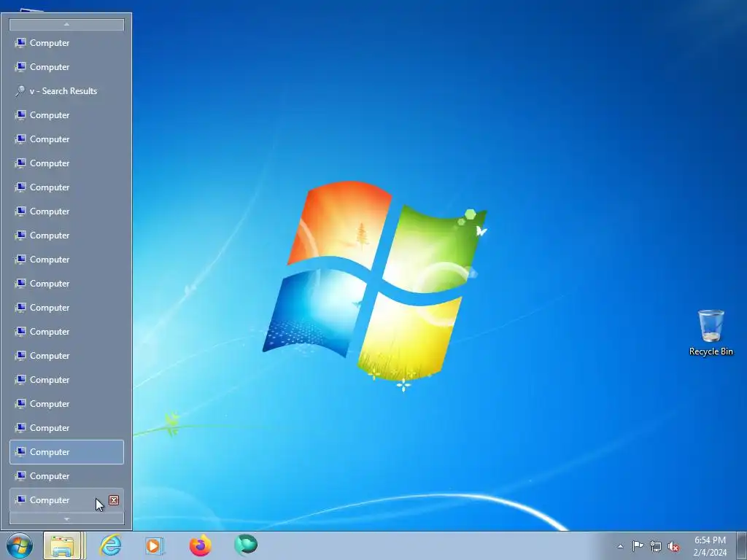The height and width of the screenshot is (560, 747).
Task: Click the magnifier icon beside 'v - Search Results'
Action: tap(20, 91)
